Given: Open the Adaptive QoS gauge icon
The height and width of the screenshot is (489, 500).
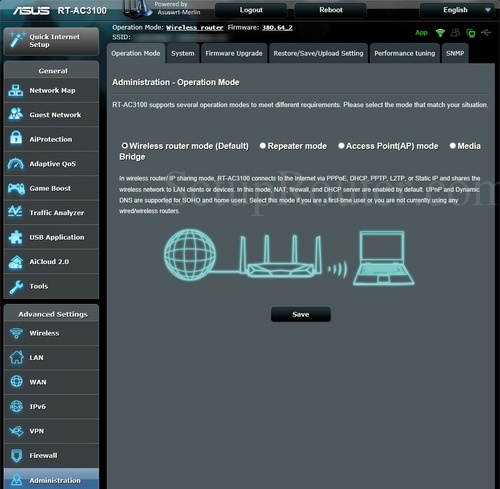Looking at the screenshot, I should pyautogui.click(x=16, y=164).
